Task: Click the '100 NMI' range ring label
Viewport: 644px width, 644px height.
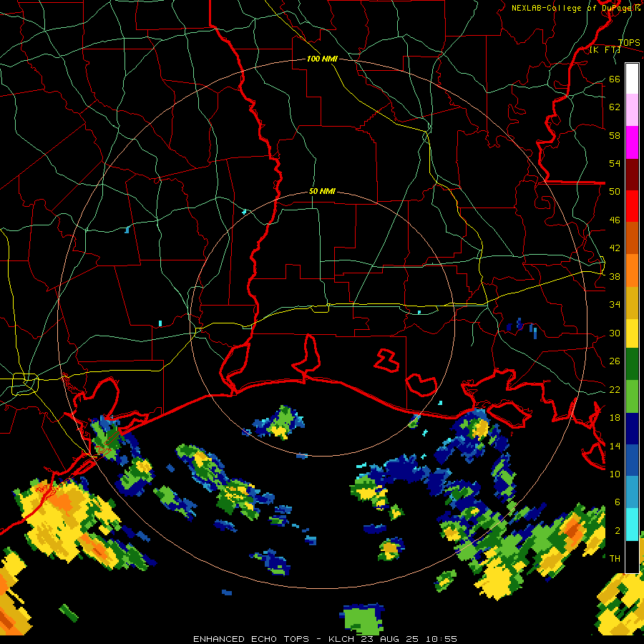Action: coord(322,59)
